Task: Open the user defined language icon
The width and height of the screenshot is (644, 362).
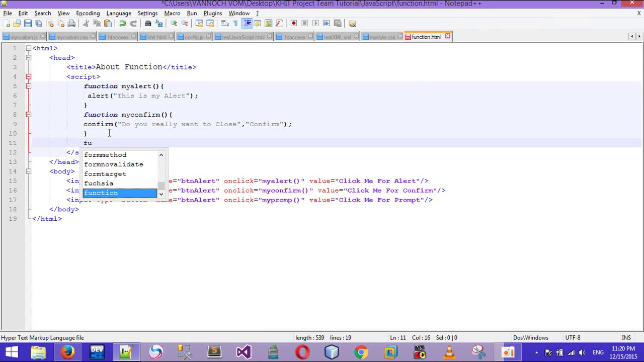Action: [257, 23]
